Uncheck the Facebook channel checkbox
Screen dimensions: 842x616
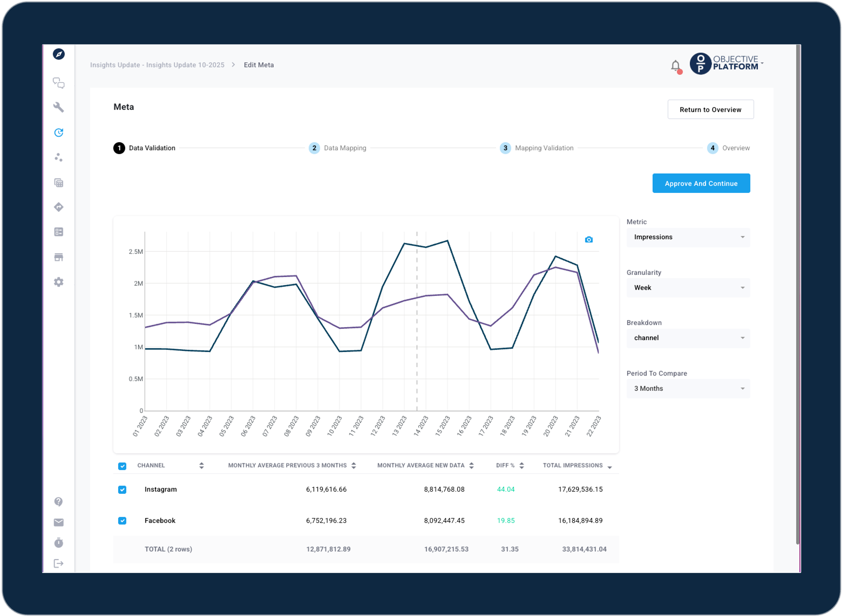[122, 520]
